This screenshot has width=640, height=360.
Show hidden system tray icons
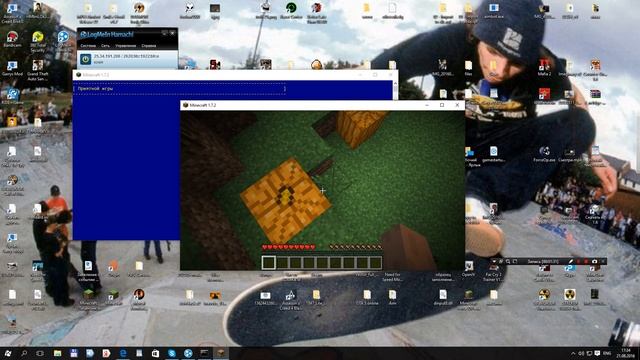point(573,353)
